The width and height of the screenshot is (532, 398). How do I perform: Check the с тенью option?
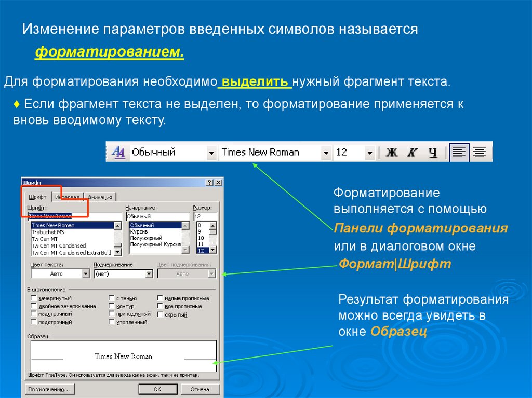click(x=112, y=298)
